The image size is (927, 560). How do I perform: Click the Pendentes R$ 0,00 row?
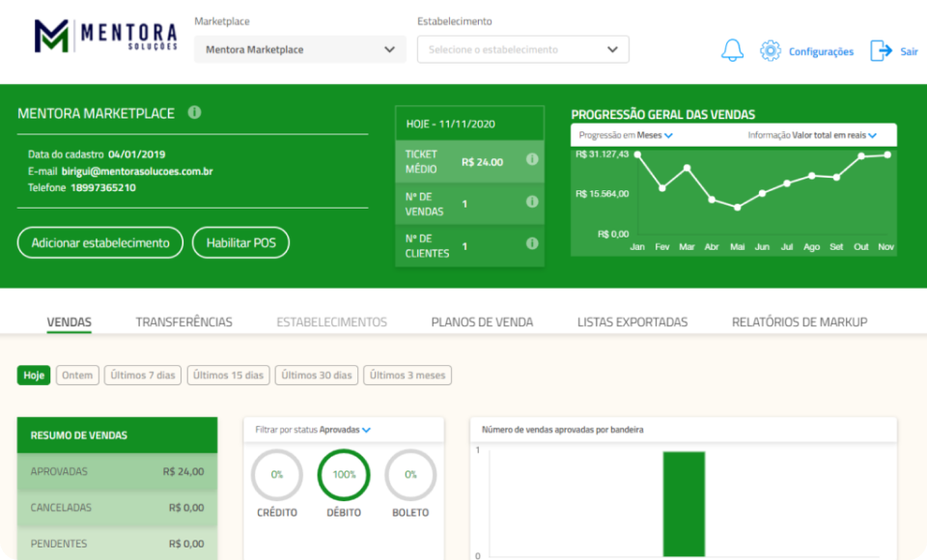coord(117,544)
